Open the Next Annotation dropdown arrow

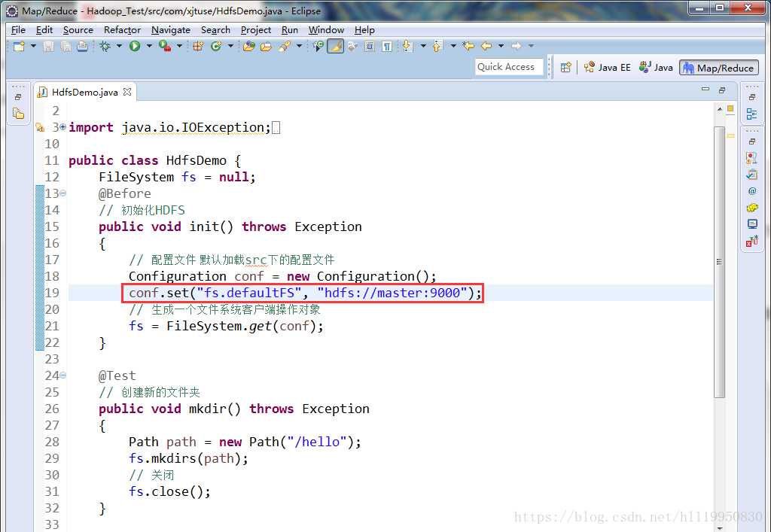point(423,46)
